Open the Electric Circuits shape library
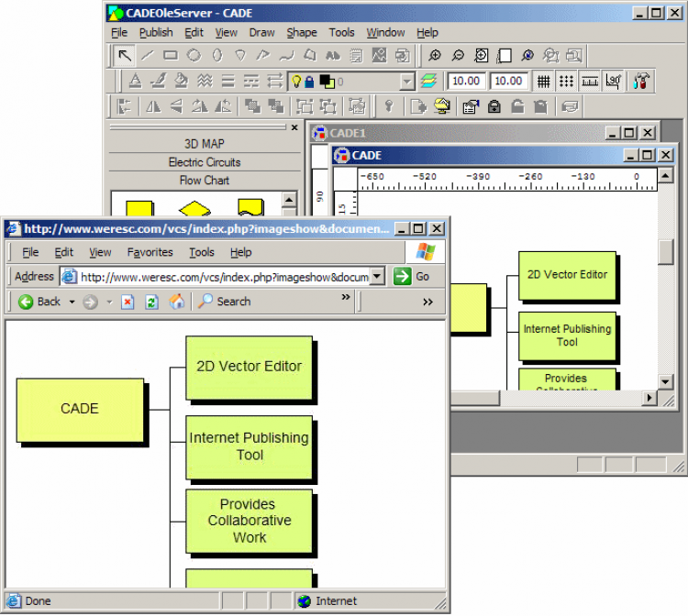Image resolution: width=688 pixels, height=616 pixels. (x=205, y=162)
